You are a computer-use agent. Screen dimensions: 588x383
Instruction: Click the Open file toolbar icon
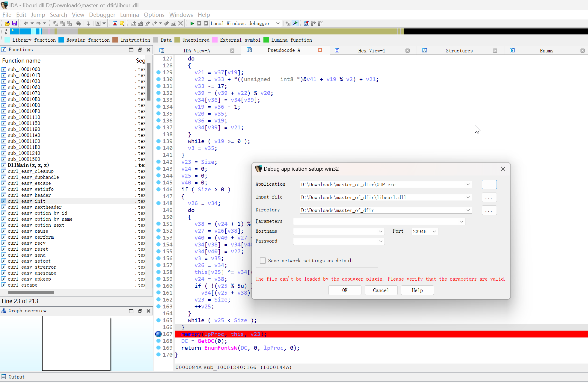point(7,23)
